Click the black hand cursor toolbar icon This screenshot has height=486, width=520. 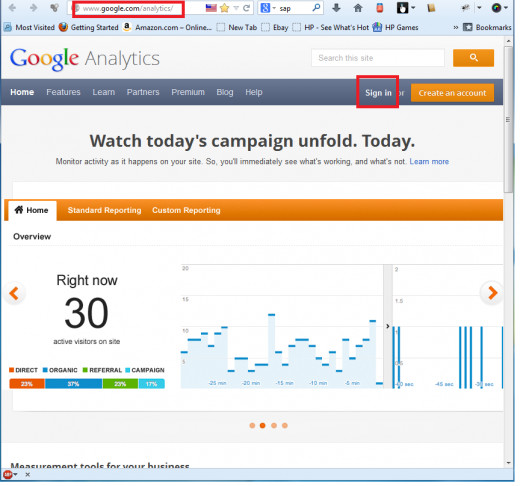click(x=403, y=8)
